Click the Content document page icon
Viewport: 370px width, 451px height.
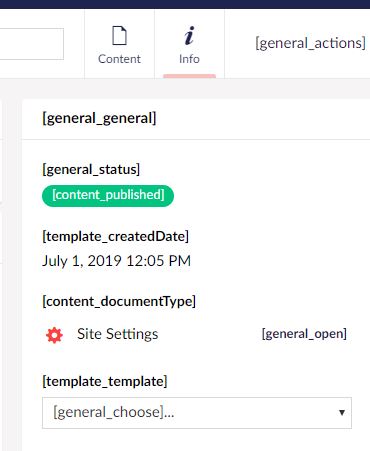[x=119, y=36]
